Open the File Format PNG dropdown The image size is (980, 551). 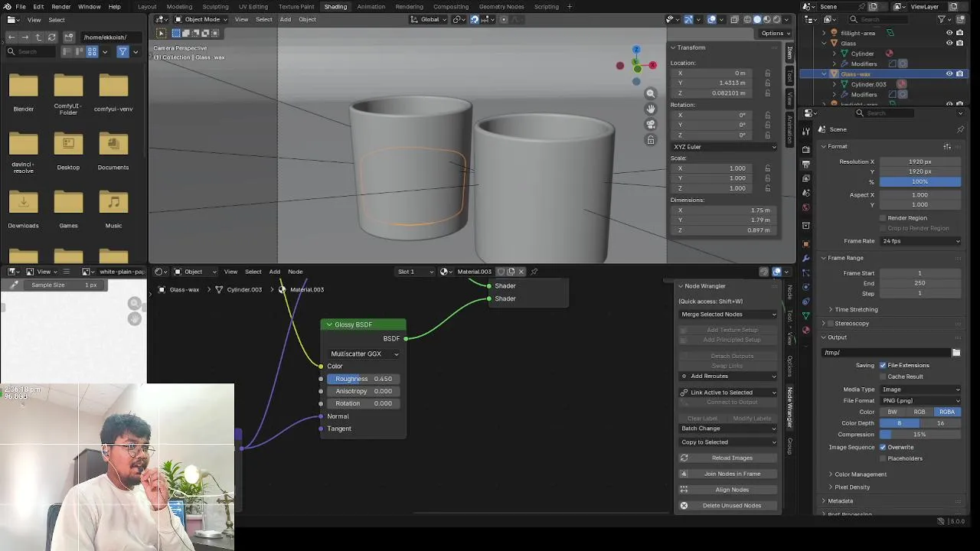click(x=920, y=400)
